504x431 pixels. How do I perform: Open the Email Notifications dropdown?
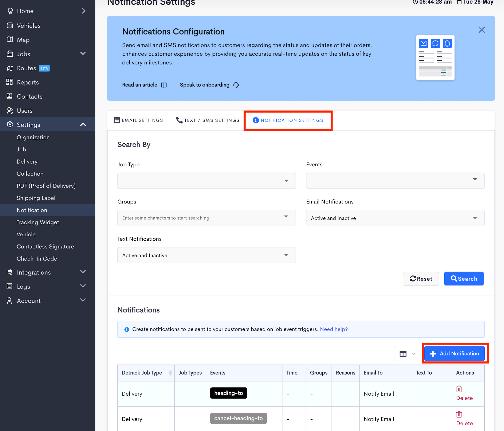pos(395,218)
